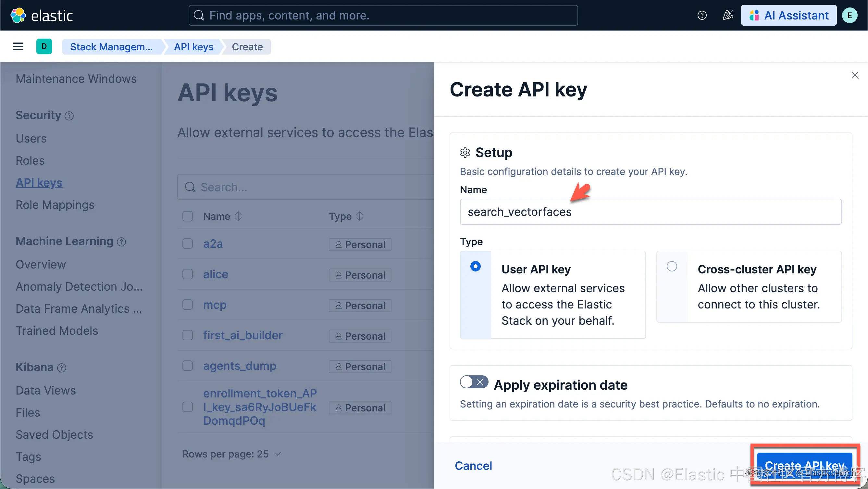The width and height of the screenshot is (868, 489).
Task: Click the Cancel link
Action: (x=473, y=466)
